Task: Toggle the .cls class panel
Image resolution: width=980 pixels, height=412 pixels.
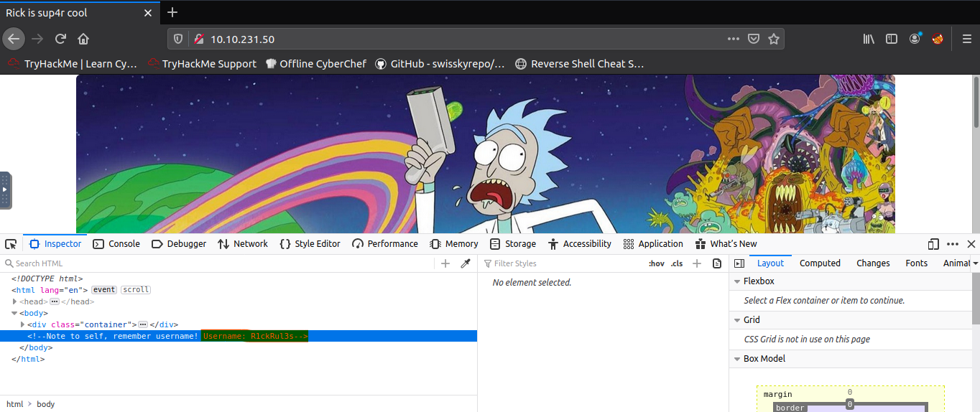Action: point(676,263)
